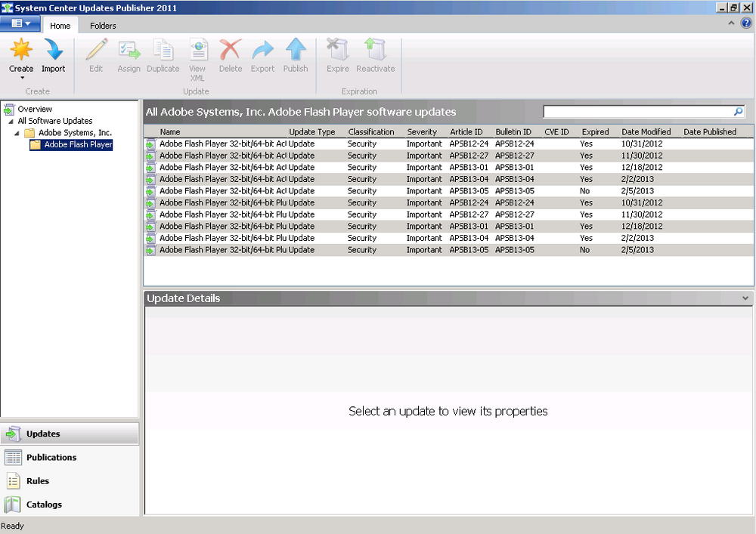Select Overview in the tree
756x534 pixels.
click(35, 110)
